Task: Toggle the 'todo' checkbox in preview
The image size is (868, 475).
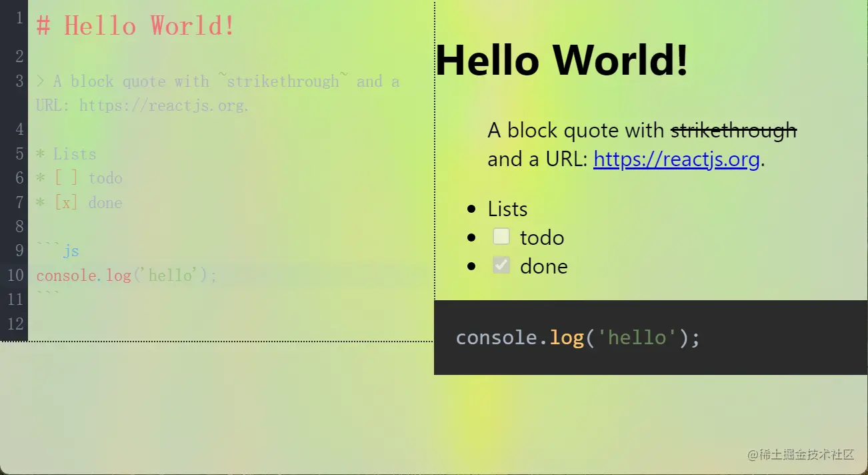Action: 501,236
